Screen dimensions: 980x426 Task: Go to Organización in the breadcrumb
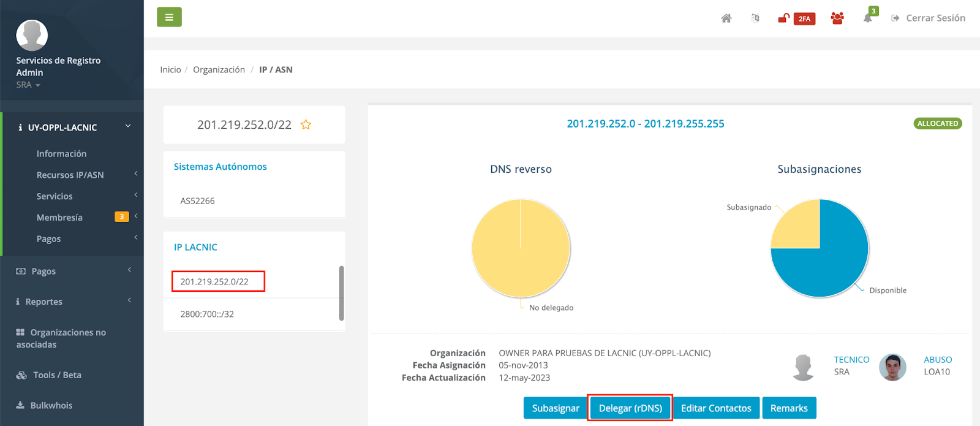point(219,70)
